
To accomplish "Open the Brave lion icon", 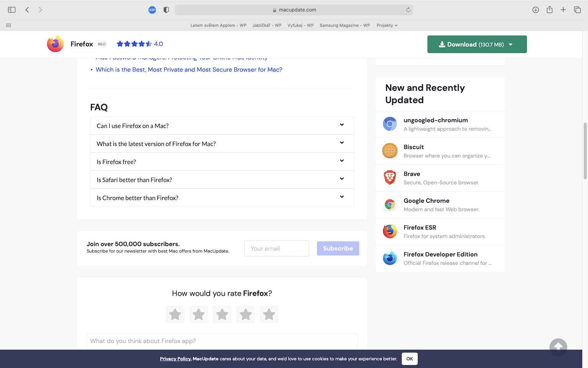I will (x=390, y=177).
